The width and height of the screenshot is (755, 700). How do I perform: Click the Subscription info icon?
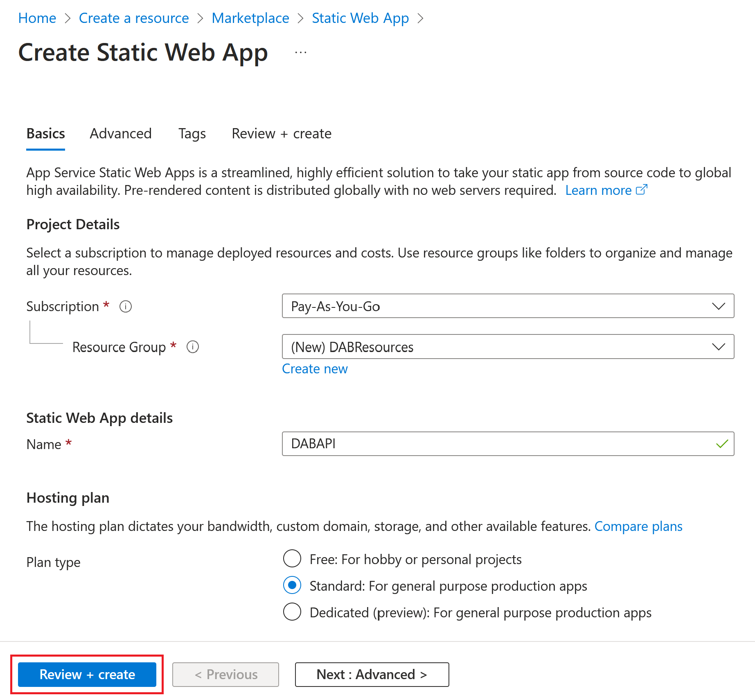pyautogui.click(x=126, y=306)
